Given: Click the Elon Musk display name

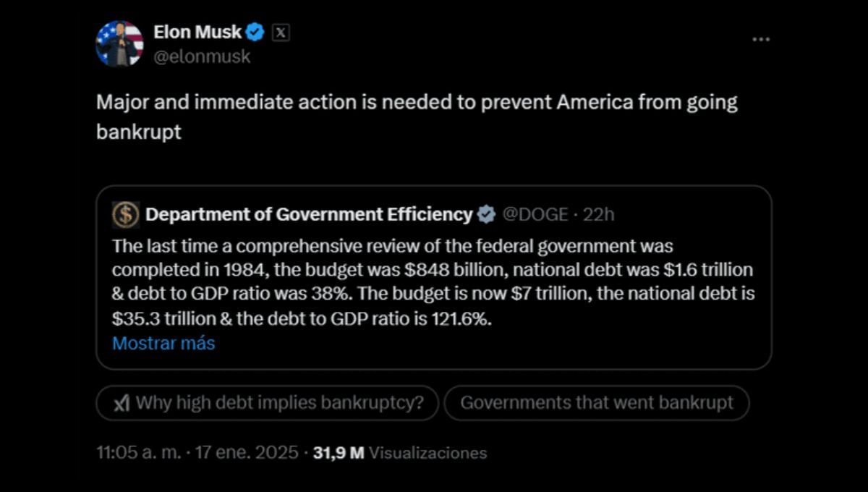Looking at the screenshot, I should click(197, 32).
